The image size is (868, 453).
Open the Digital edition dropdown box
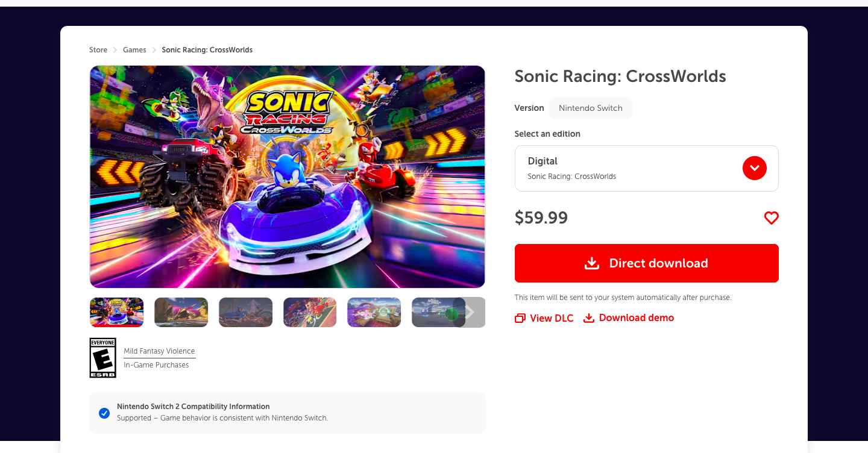point(646,168)
